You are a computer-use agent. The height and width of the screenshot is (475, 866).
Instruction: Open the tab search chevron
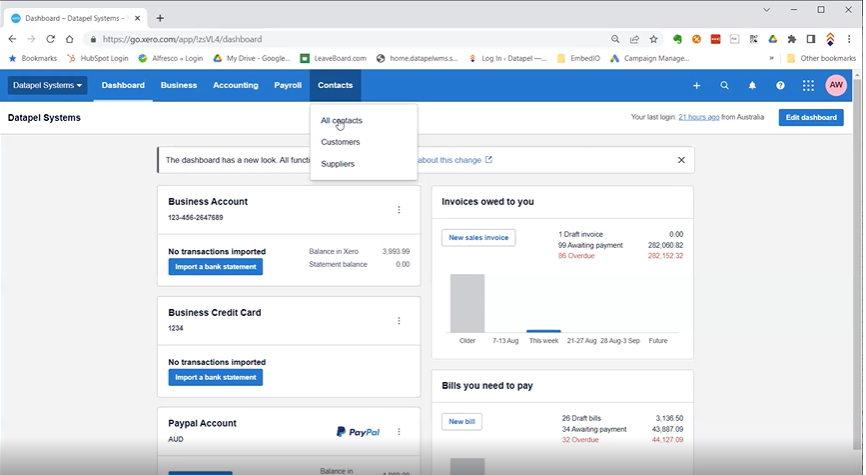(766, 10)
